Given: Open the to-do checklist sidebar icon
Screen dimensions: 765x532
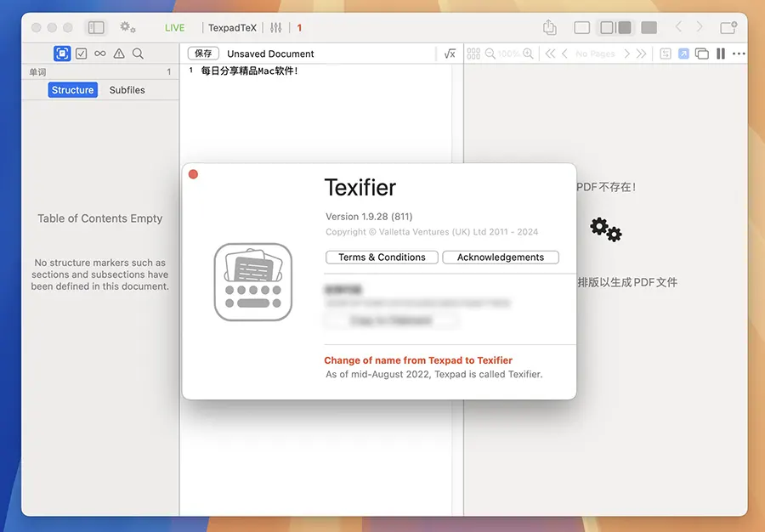Looking at the screenshot, I should [x=81, y=54].
